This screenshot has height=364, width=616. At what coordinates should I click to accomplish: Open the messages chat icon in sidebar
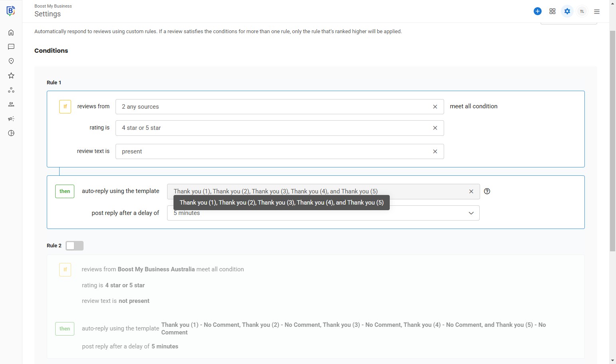click(11, 47)
